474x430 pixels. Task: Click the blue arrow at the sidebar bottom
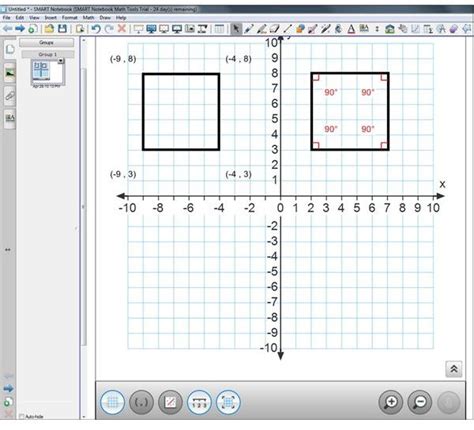(x=8, y=388)
